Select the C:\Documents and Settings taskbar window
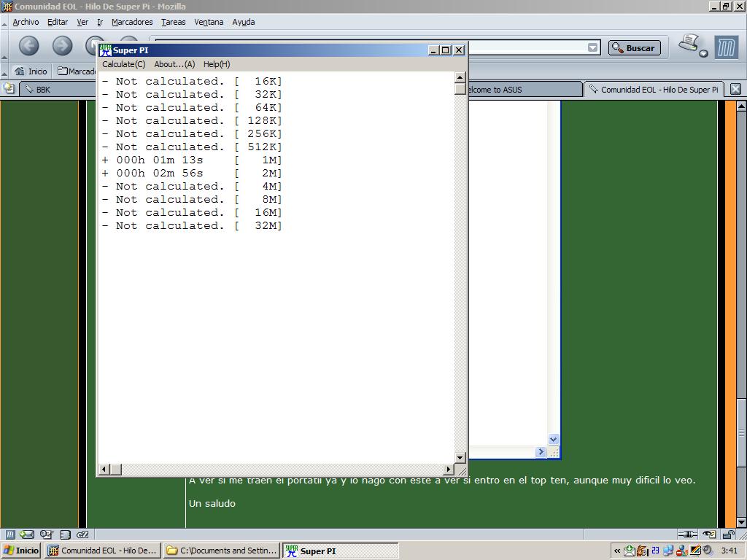The width and height of the screenshot is (747, 560). point(221,551)
